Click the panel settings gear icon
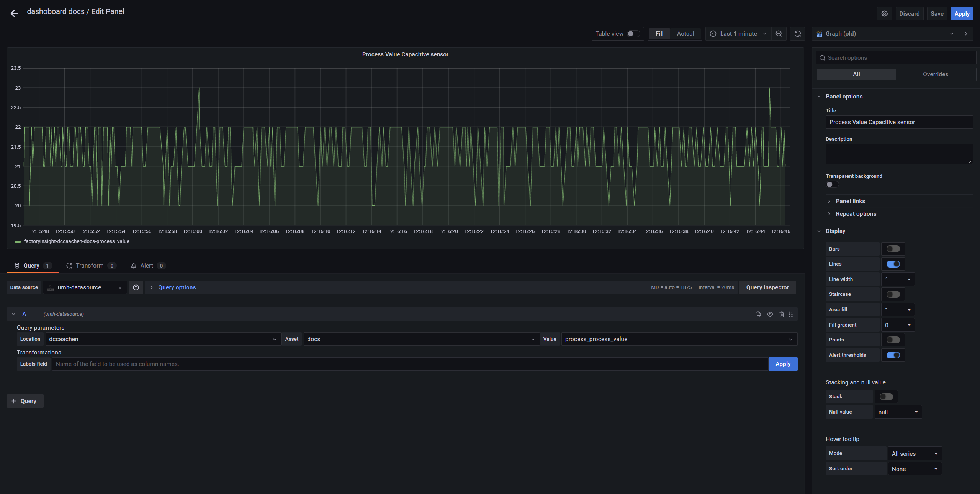 tap(884, 13)
